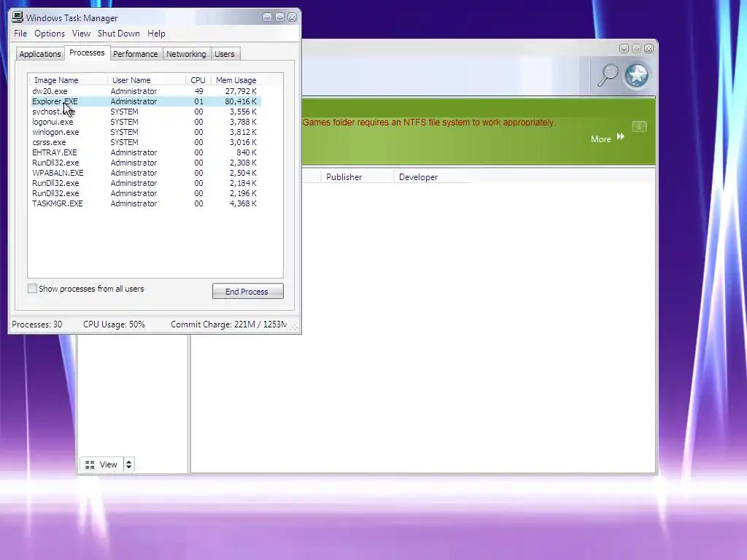Select the logonui.exe process
Screen dimensions: 747x560
tap(146, 122)
